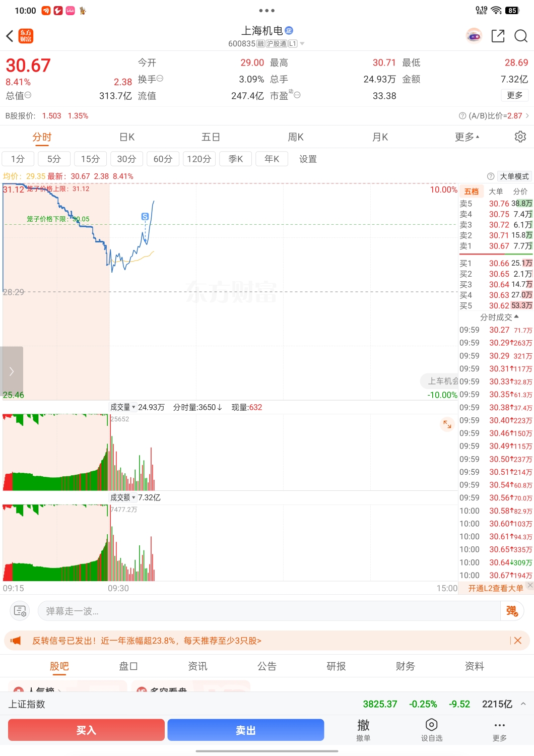Toggle the 弹 barrage icon
Image resolution: width=534 pixels, height=756 pixels.
click(x=512, y=611)
